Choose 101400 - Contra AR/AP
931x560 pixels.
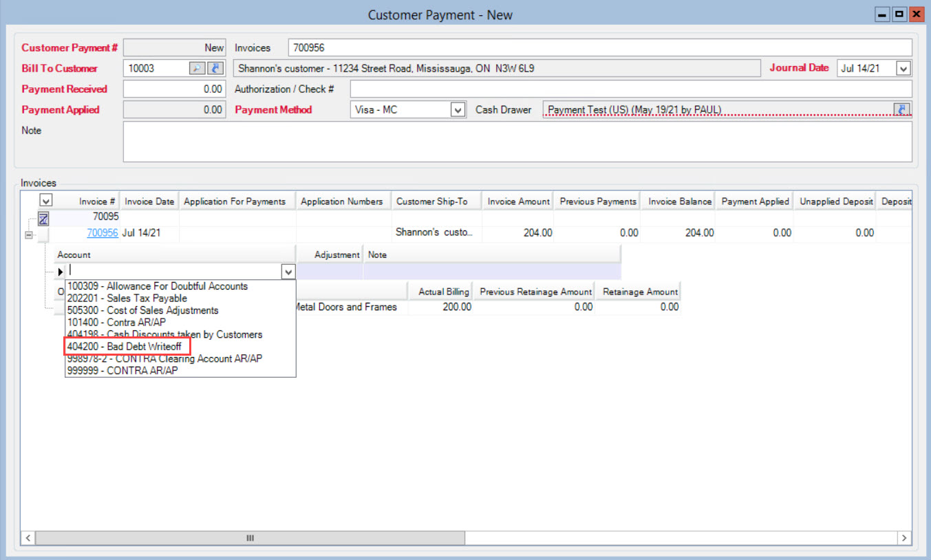pyautogui.click(x=116, y=322)
